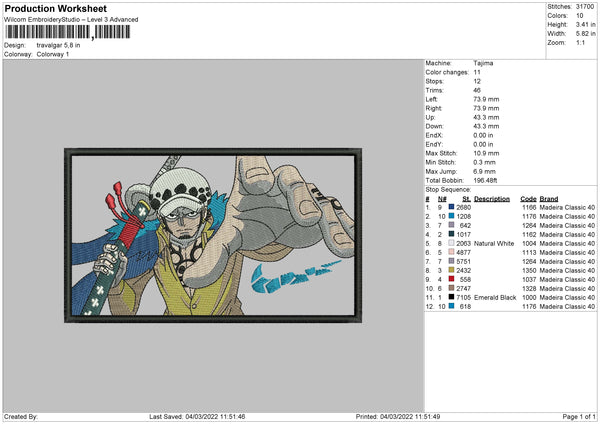Click the Left value '73.9 mm'
600x424 pixels.
point(486,99)
